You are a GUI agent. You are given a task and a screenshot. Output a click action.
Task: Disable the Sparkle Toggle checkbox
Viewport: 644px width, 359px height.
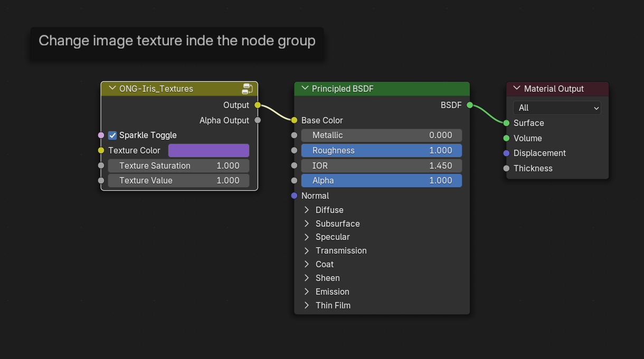(x=112, y=135)
